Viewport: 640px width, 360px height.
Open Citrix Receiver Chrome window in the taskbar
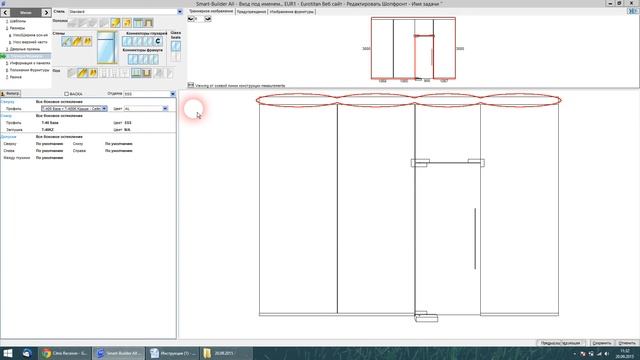[64, 353]
